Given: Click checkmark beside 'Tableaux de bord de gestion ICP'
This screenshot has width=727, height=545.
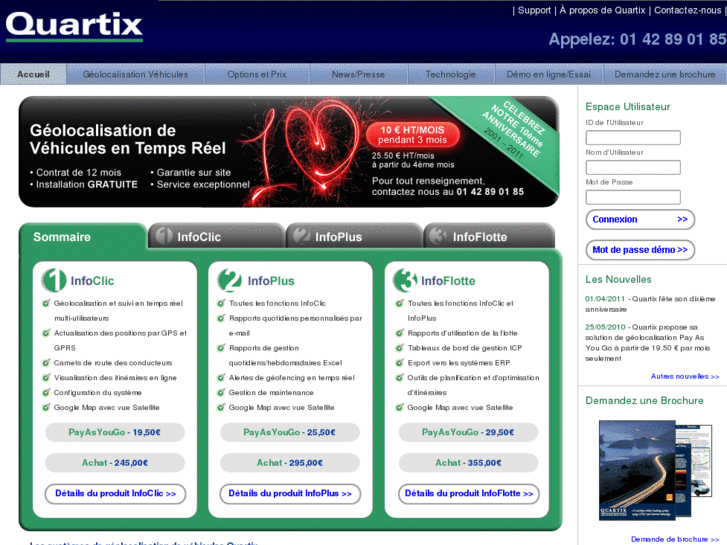Looking at the screenshot, I should 399,348.
